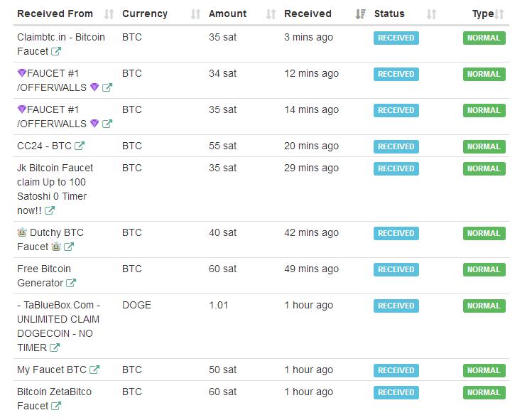Click RECEIVED badge in 55 sat row
This screenshot has width=532, height=420.
396,146
